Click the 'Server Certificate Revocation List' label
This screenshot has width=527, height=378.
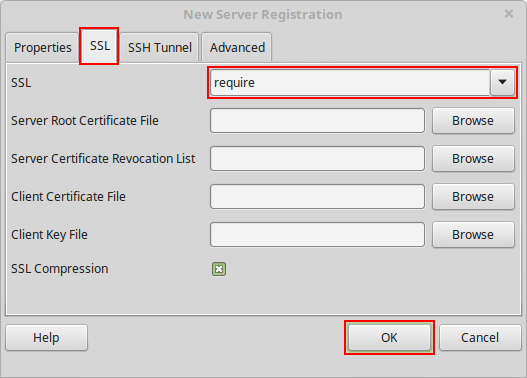click(x=103, y=159)
